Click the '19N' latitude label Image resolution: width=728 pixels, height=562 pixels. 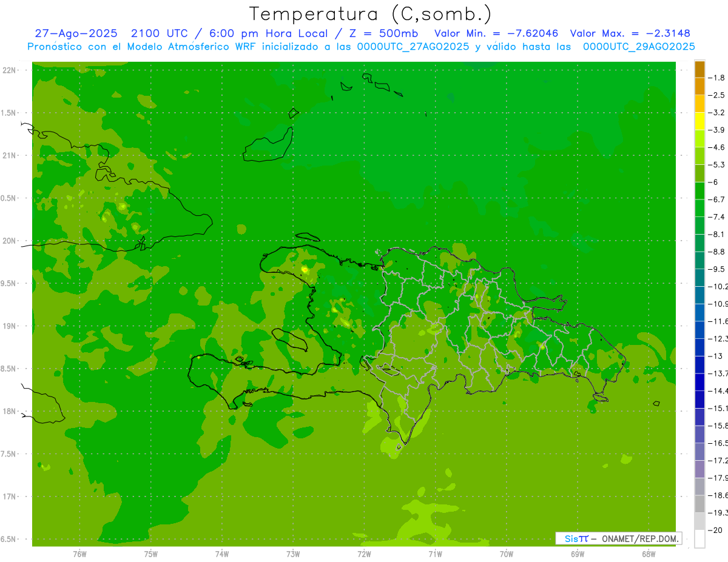coord(10,326)
